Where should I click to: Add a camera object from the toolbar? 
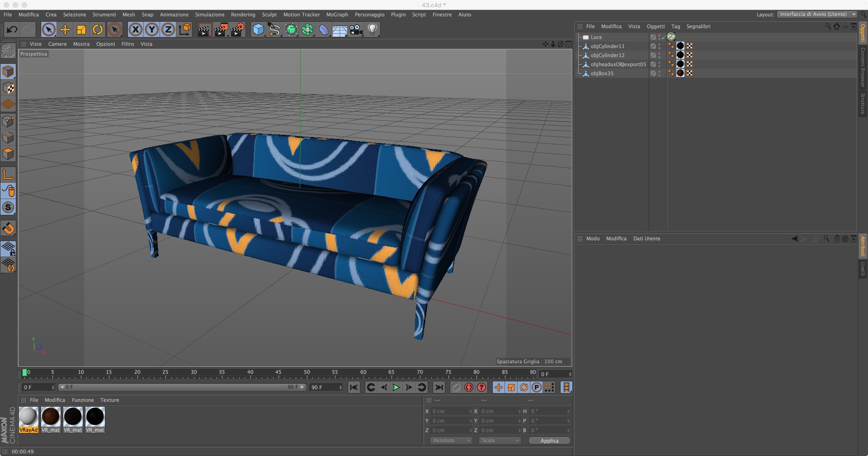(x=356, y=30)
